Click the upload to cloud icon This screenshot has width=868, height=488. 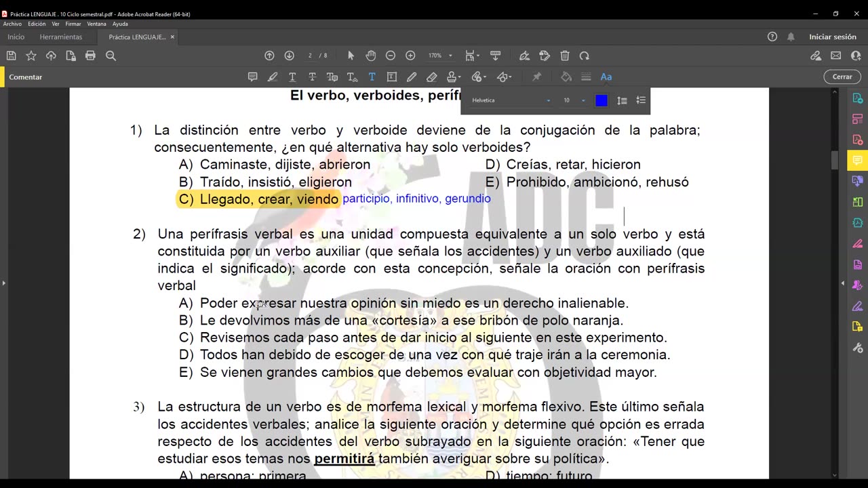click(51, 56)
